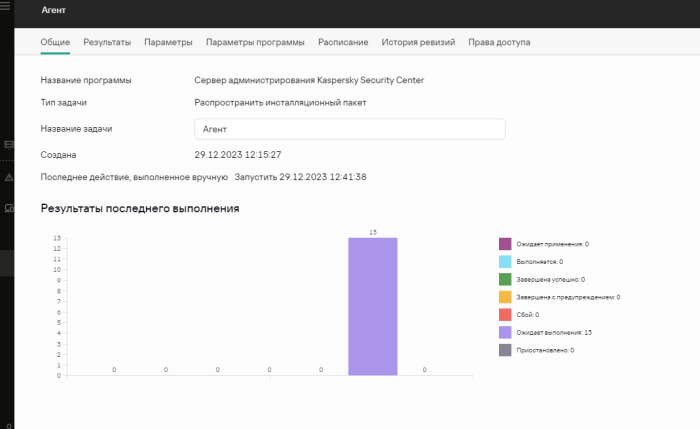Open the Параметры tab

tap(168, 42)
